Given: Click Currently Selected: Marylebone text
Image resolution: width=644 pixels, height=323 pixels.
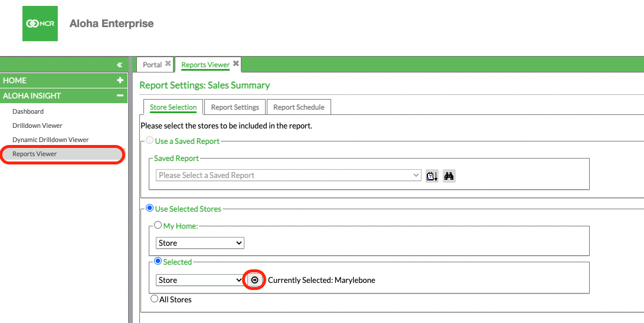Looking at the screenshot, I should click(x=322, y=281).
